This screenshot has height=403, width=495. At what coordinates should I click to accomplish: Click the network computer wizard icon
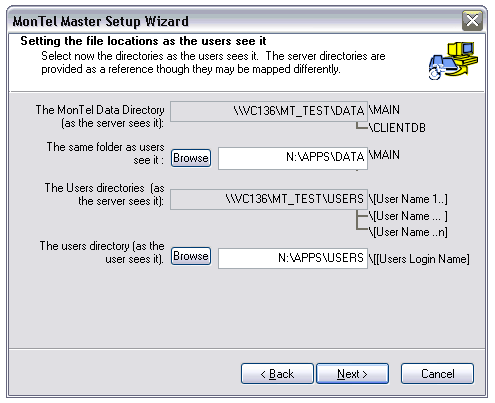point(453,61)
